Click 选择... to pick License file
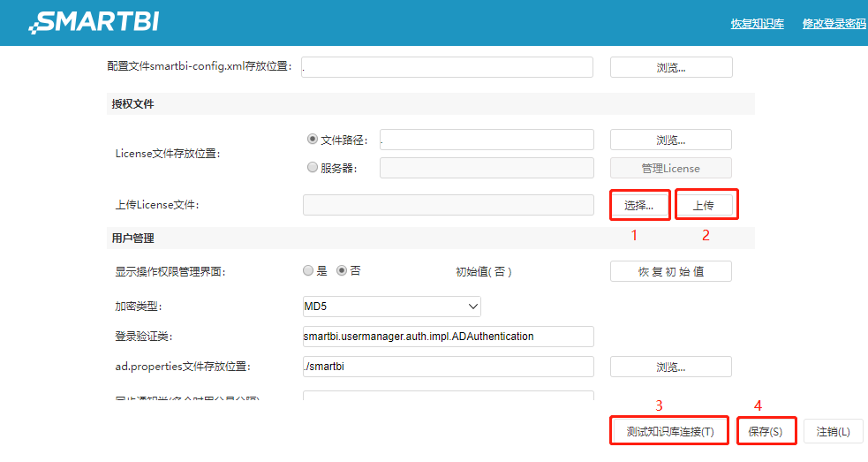This screenshot has width=868, height=462. 640,205
